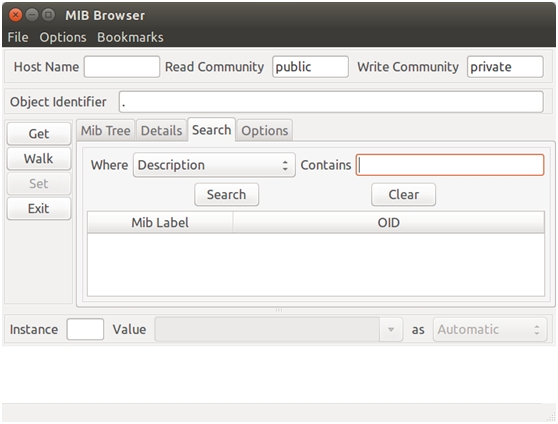The height and width of the screenshot is (424, 558).
Task: Click the Instance input field
Action: point(85,329)
